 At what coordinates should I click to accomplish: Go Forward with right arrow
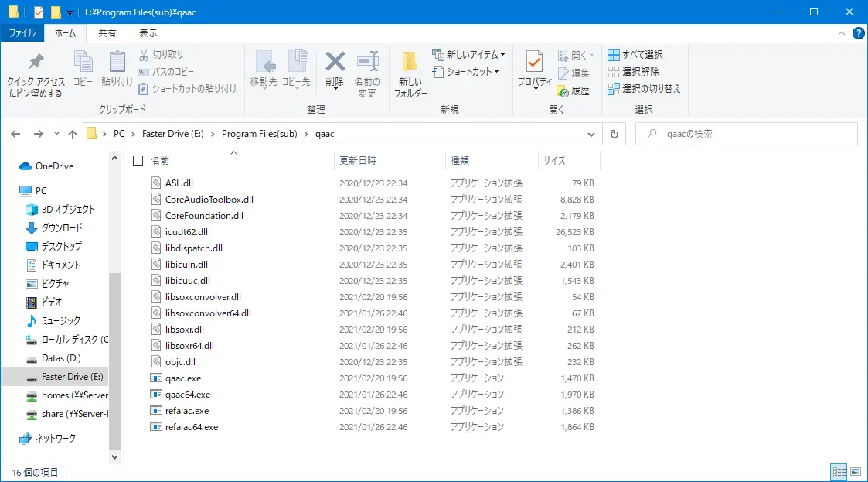38,134
